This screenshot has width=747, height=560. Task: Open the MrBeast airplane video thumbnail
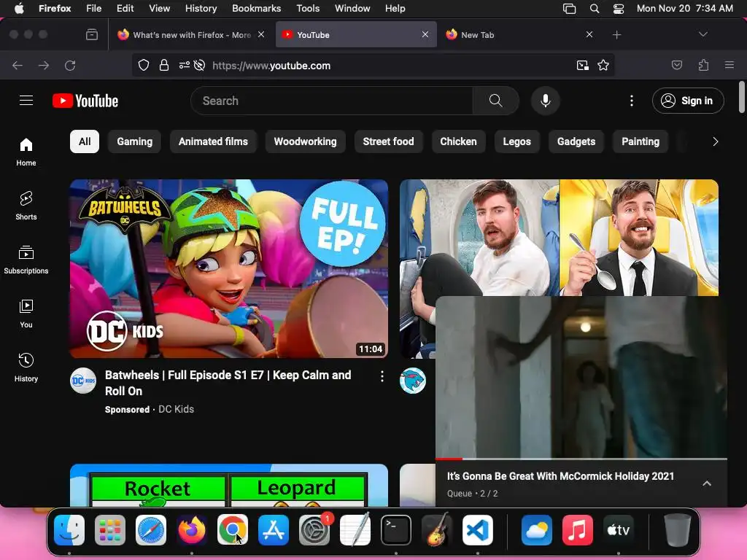click(x=559, y=237)
